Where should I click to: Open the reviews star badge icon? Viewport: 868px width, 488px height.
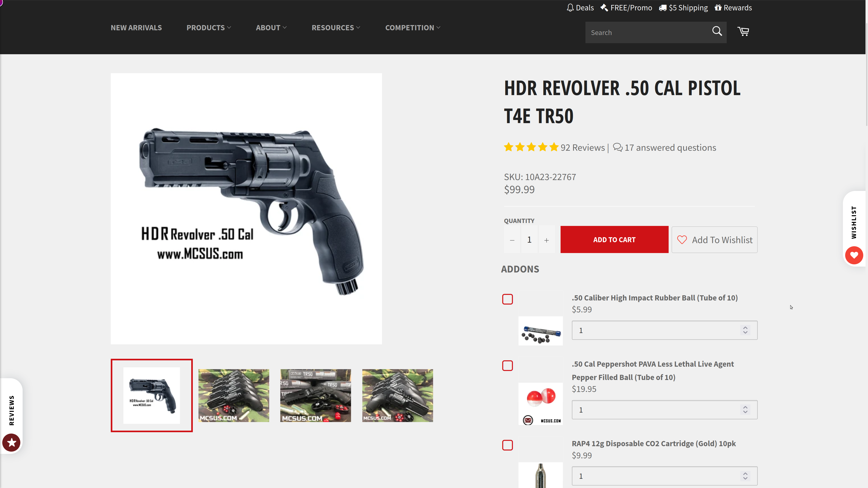coord(12,442)
